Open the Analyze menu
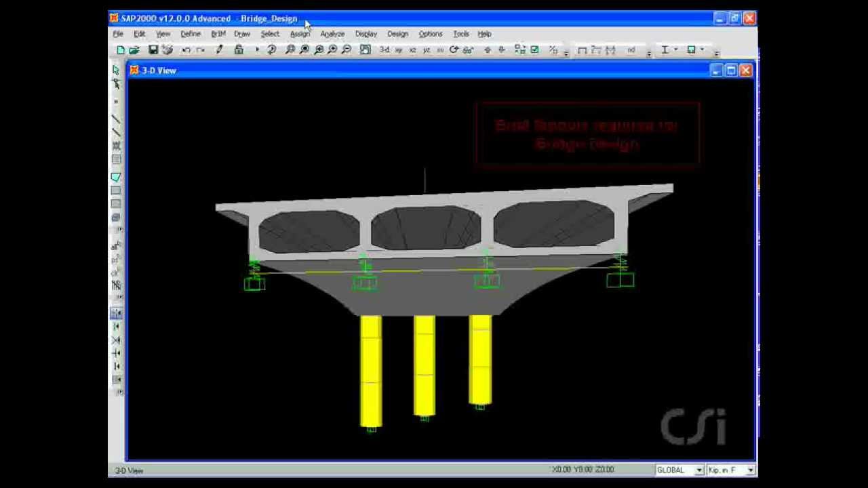The image size is (868, 488). tap(332, 34)
